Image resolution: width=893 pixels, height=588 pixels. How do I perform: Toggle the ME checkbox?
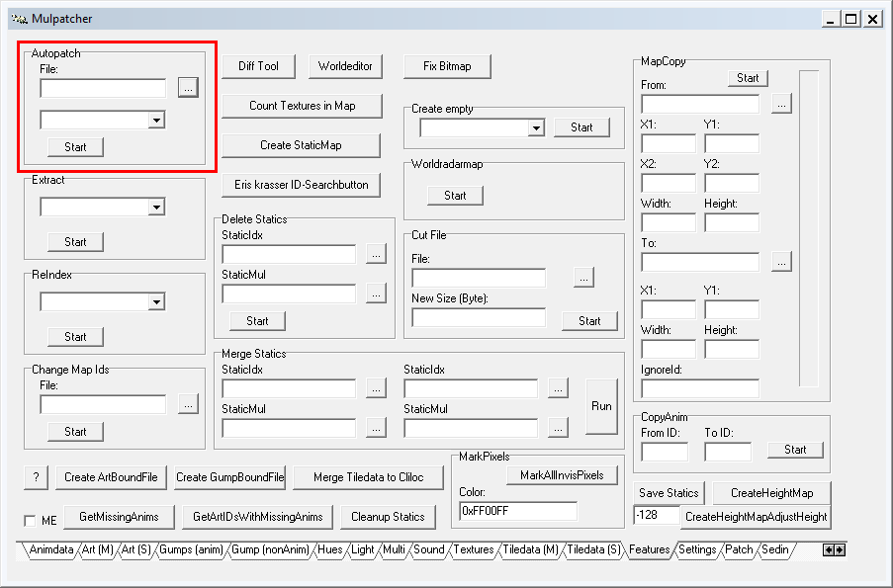pos(31,521)
